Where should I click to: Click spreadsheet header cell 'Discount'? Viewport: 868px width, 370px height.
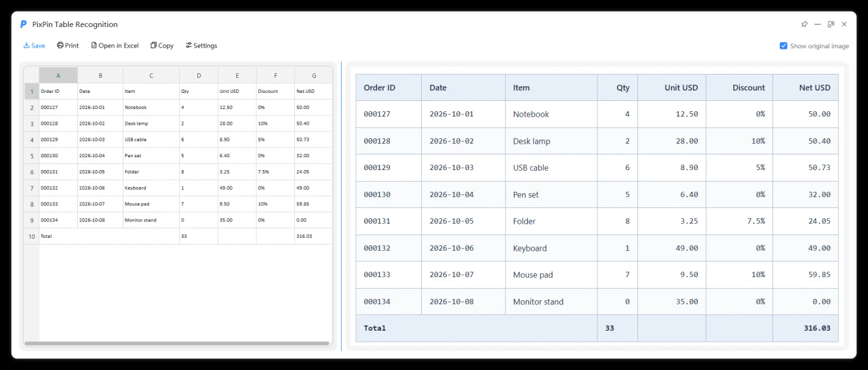pyautogui.click(x=275, y=91)
